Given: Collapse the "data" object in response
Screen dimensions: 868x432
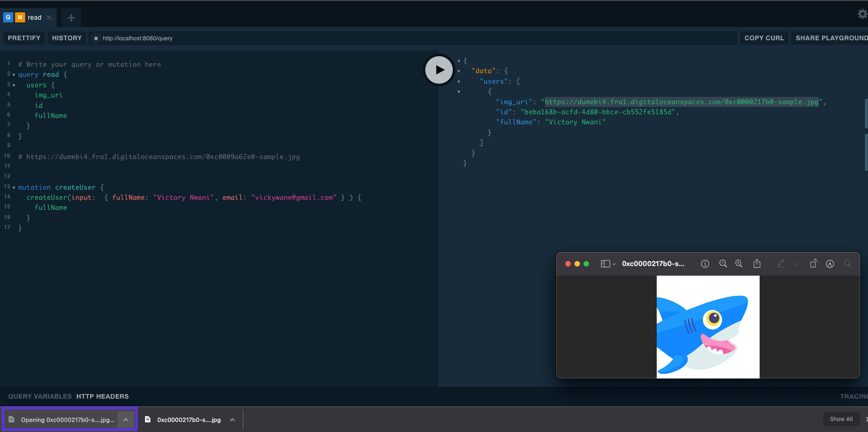Looking at the screenshot, I should click(x=459, y=71).
